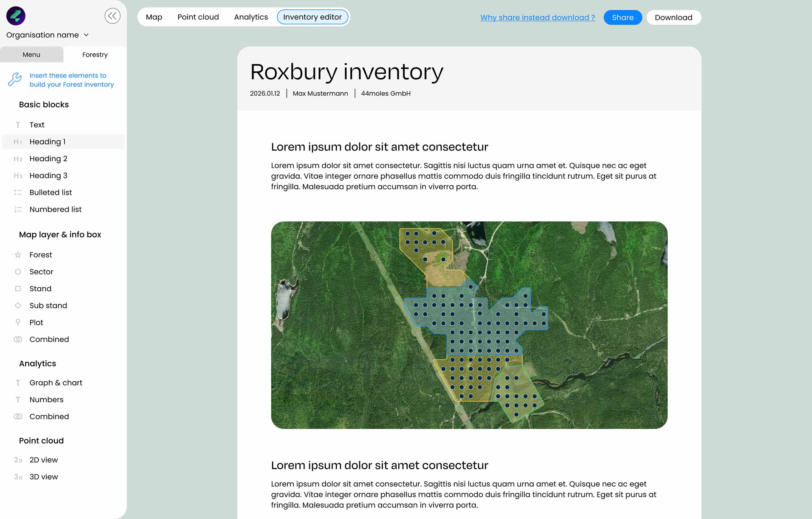Collapse sidebar with double-chevron icon

[112, 16]
